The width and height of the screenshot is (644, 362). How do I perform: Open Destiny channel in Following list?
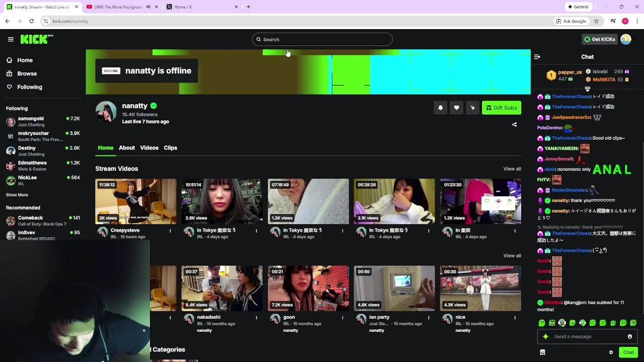coord(43,151)
